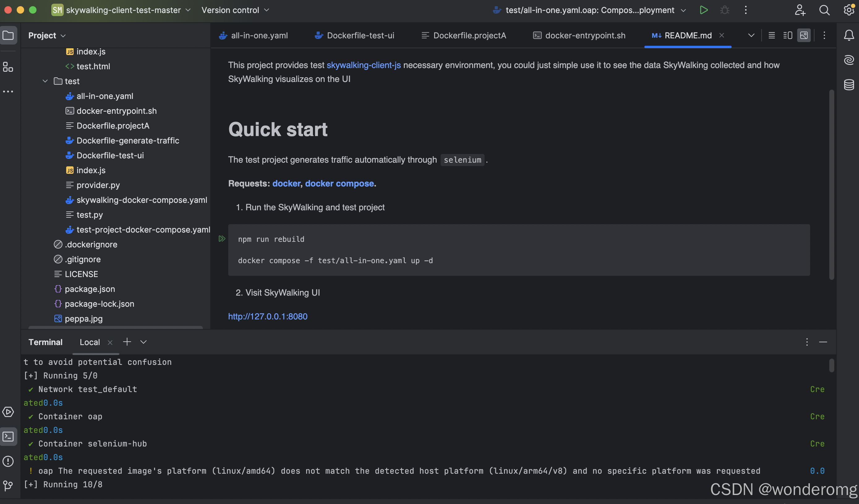Open the Structure tool window icon
Screen dimensions: 859x504
pos(8,67)
